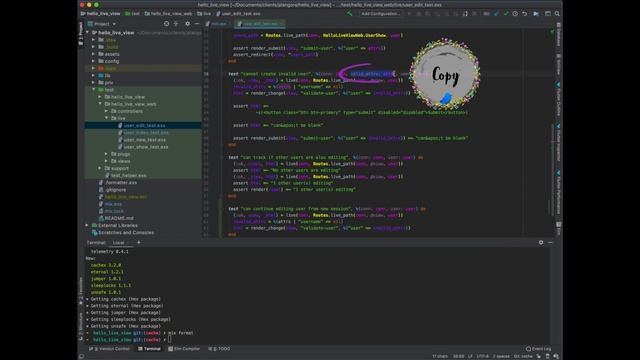Screen dimensions: 640x360
Task: Open the Add Configuration dropdown
Action: [x=380, y=13]
